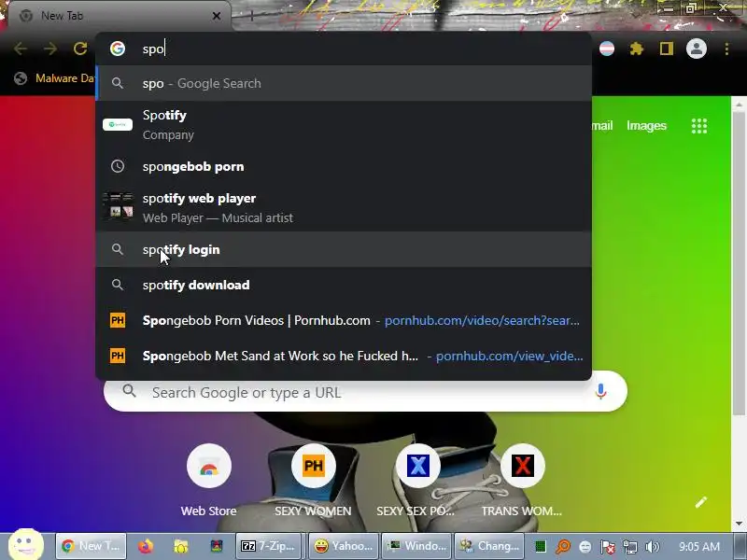Open the Action Center flag tray icon

(608, 547)
